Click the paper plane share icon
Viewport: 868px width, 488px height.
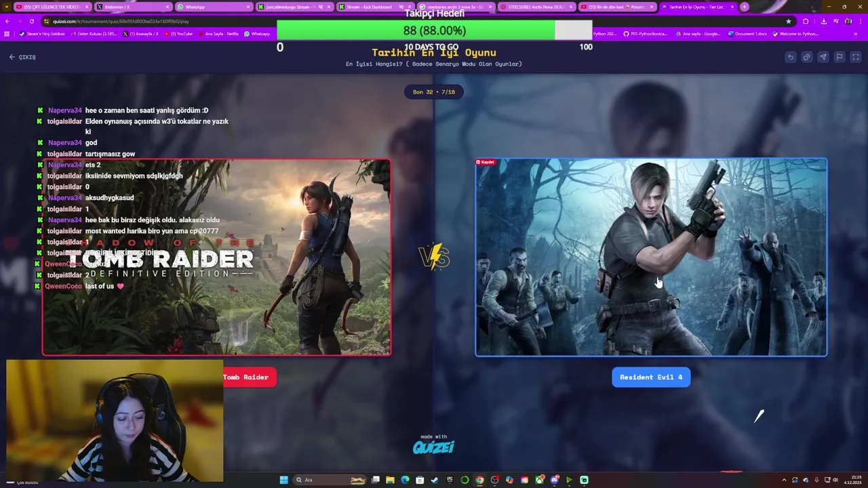(823, 57)
